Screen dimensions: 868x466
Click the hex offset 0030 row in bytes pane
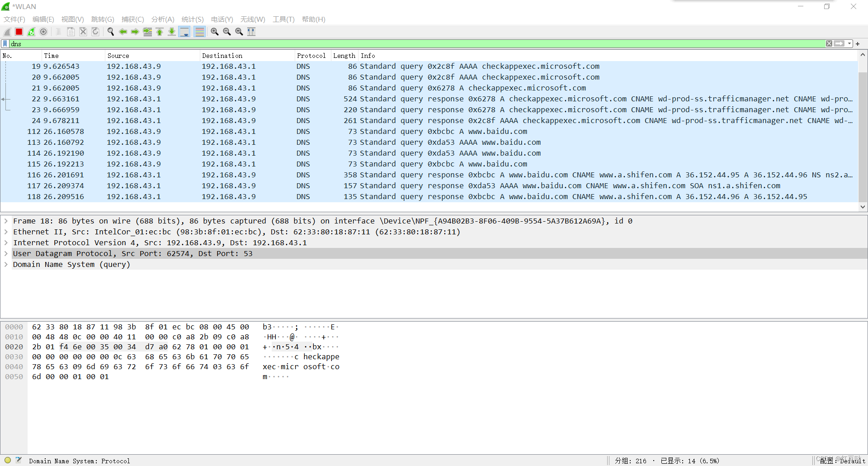coord(14,357)
